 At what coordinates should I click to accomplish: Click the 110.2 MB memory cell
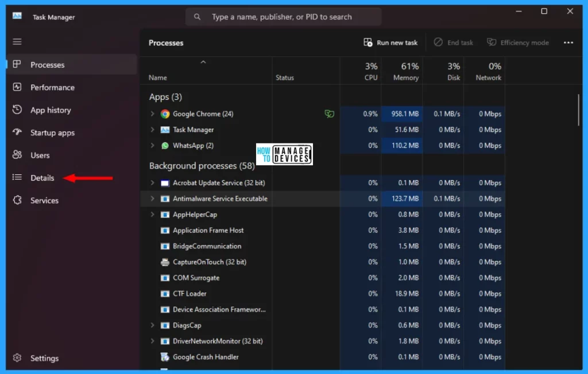(402, 145)
